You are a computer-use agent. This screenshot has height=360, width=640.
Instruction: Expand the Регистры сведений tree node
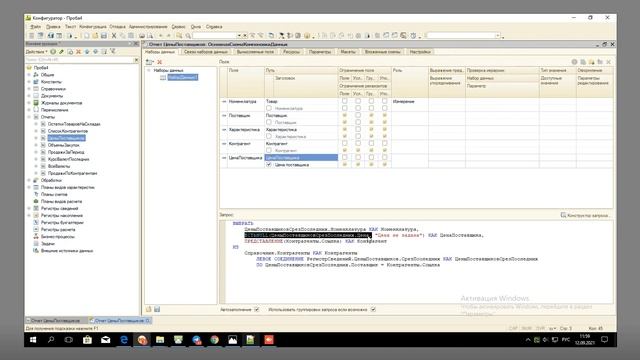tap(29, 208)
